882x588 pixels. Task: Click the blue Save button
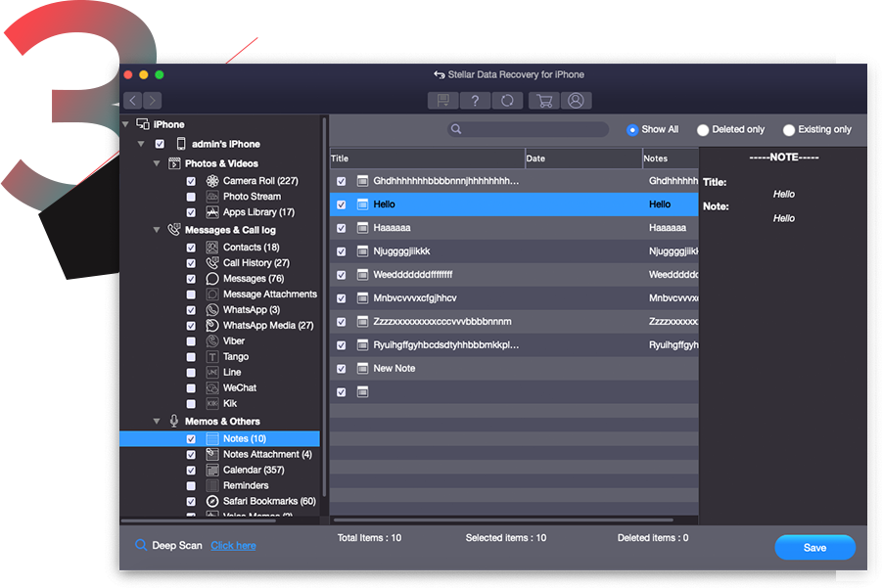(x=814, y=547)
